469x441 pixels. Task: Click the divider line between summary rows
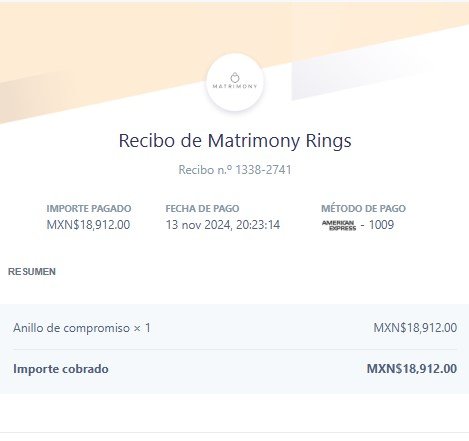[x=235, y=349]
